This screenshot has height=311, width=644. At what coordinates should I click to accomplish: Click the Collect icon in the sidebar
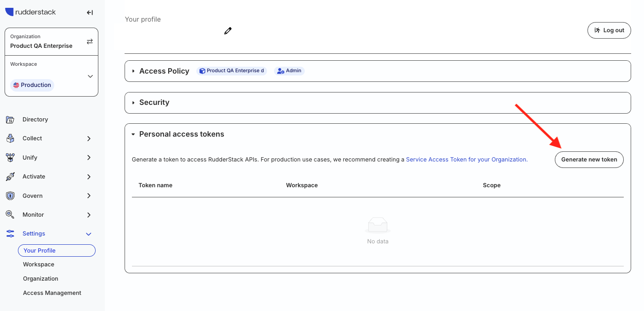pyautogui.click(x=10, y=138)
